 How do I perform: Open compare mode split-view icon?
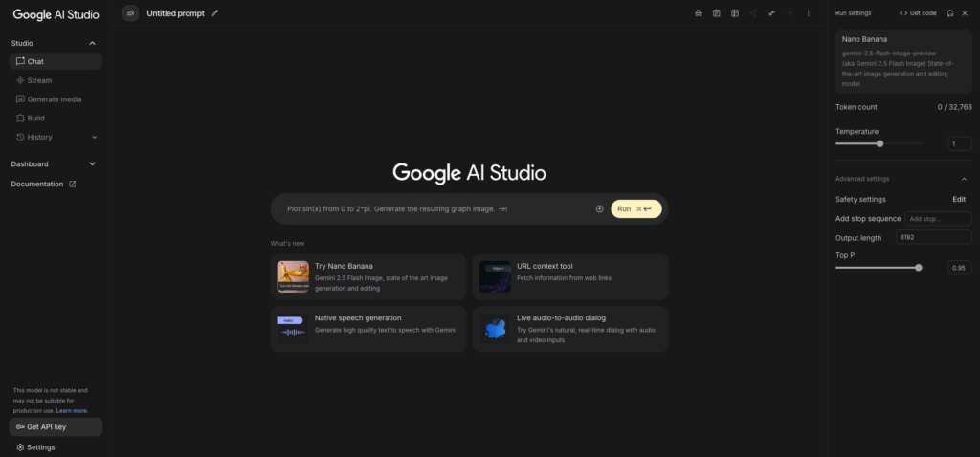[x=735, y=13]
